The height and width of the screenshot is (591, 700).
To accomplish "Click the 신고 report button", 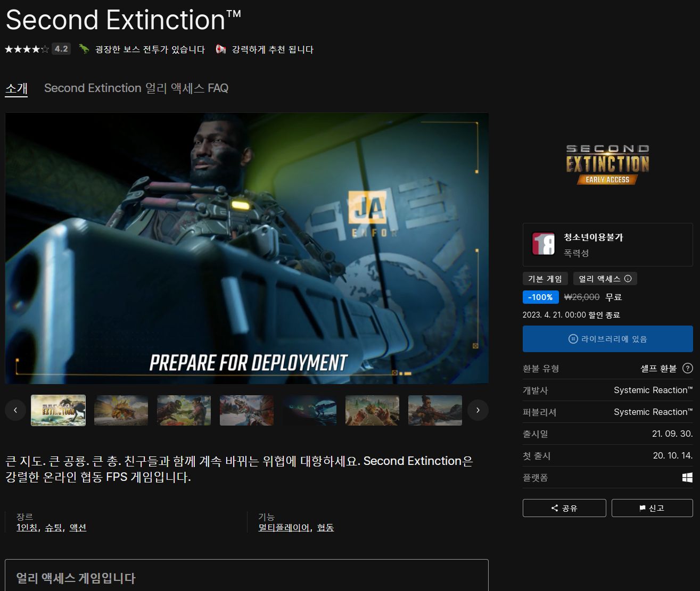I will click(x=652, y=508).
